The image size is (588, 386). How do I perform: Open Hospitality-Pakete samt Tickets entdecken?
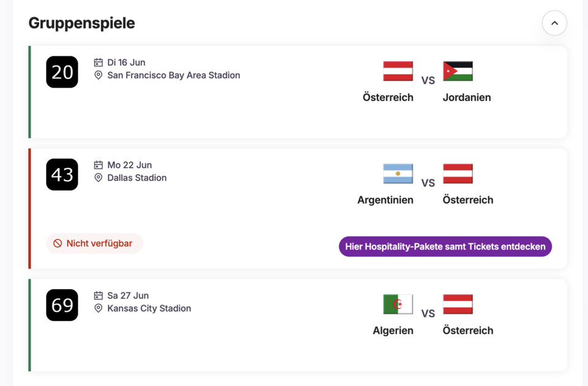pyautogui.click(x=445, y=246)
